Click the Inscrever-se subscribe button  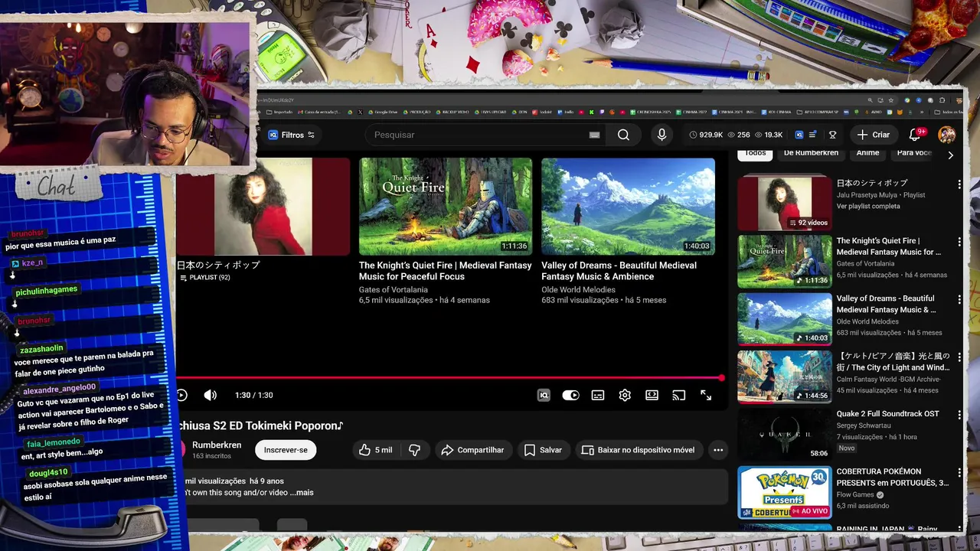pyautogui.click(x=286, y=450)
